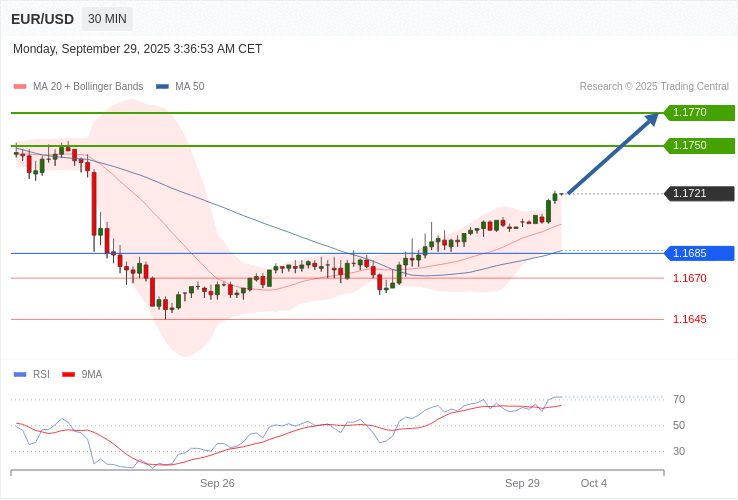Image resolution: width=738 pixels, height=500 pixels.
Task: Click the 1.1770 green resistance price tag
Action: pos(699,113)
